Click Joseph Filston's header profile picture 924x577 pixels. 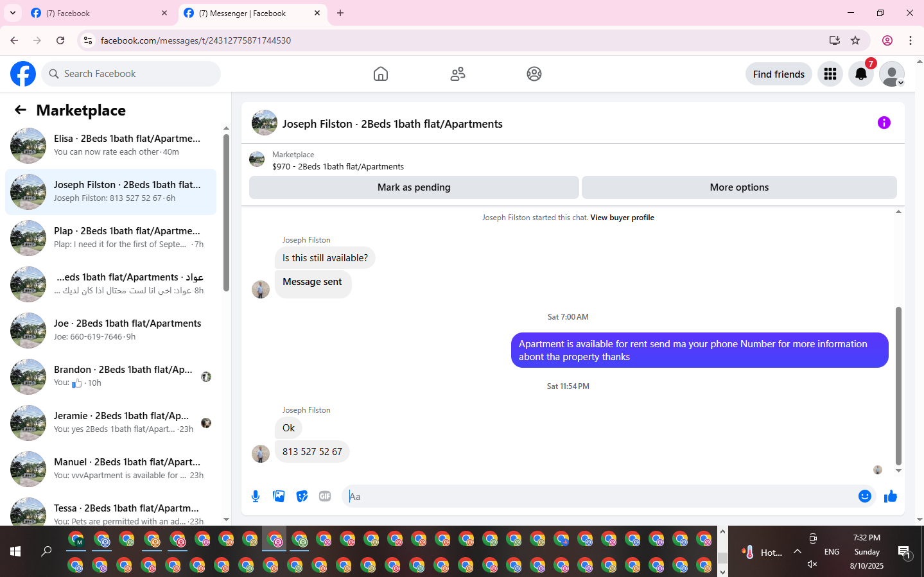click(265, 123)
